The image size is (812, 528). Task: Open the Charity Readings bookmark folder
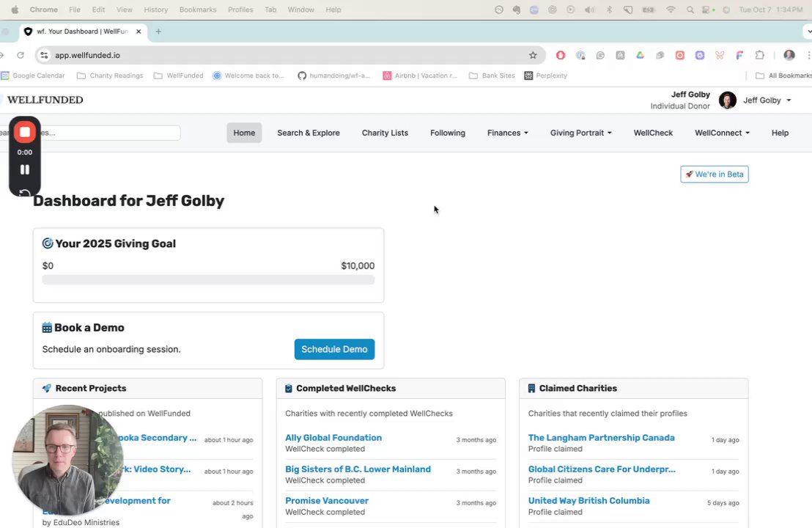[110, 76]
